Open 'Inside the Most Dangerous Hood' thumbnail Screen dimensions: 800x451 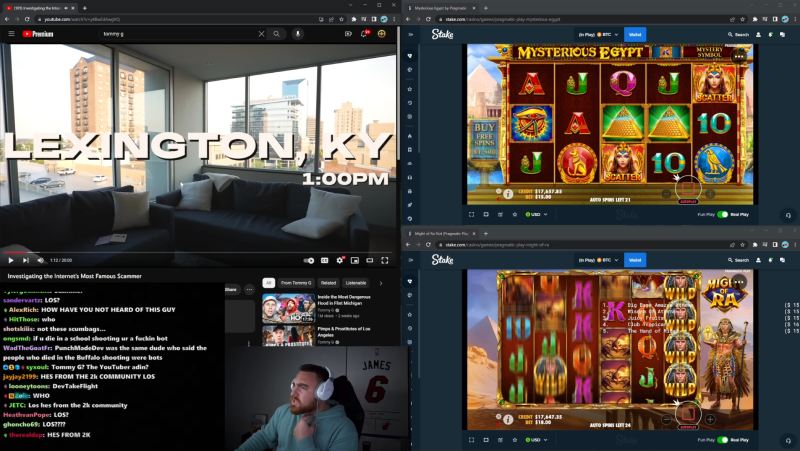point(288,308)
